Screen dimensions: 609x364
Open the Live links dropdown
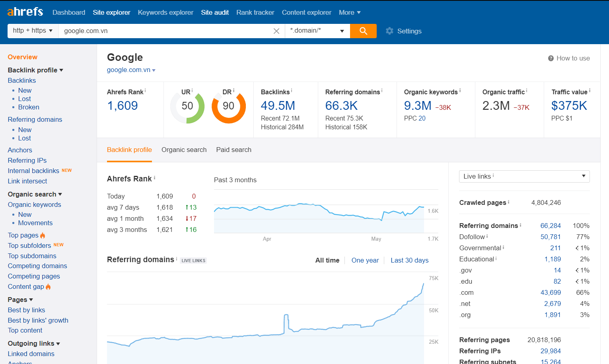524,176
